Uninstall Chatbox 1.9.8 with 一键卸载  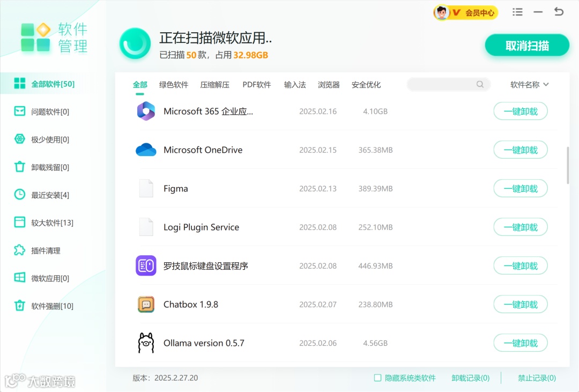[520, 305]
